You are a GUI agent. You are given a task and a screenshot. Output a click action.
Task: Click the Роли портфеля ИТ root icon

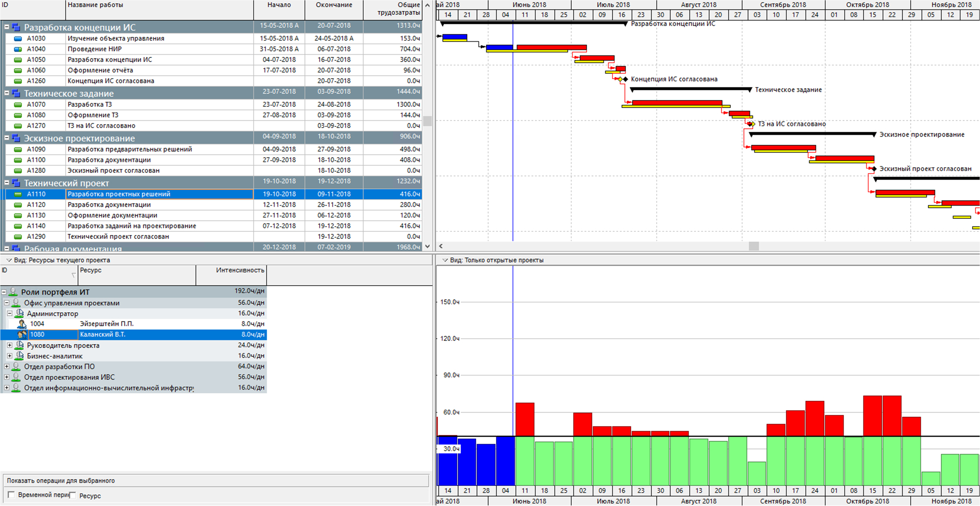click(13, 292)
